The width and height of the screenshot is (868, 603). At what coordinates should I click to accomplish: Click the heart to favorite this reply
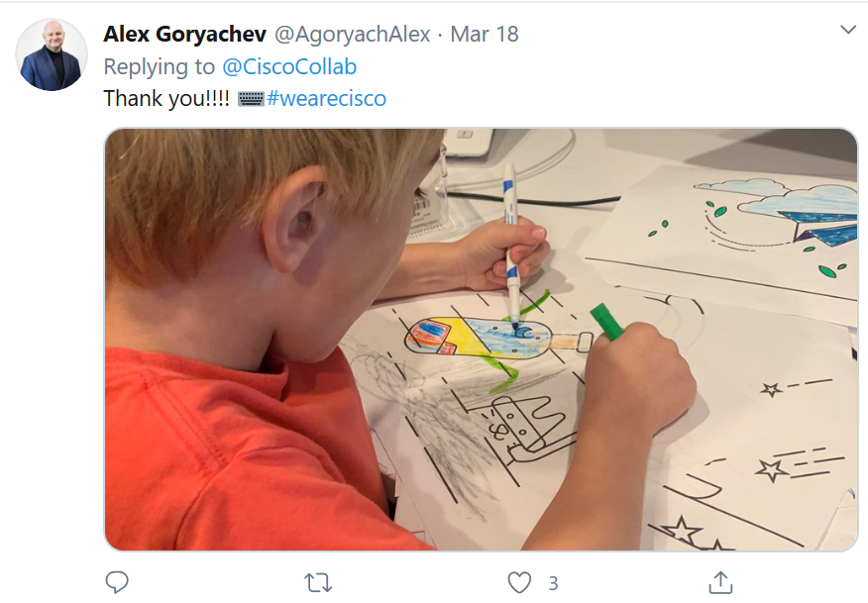pos(518,583)
